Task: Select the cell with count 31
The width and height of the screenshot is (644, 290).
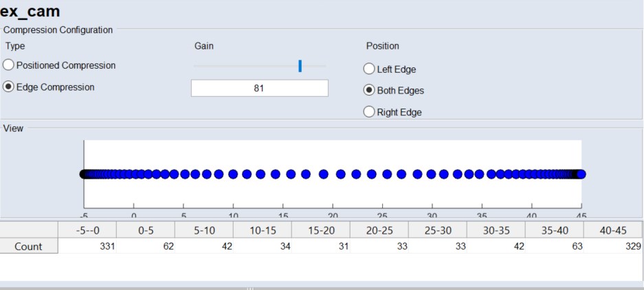Action: coord(321,246)
